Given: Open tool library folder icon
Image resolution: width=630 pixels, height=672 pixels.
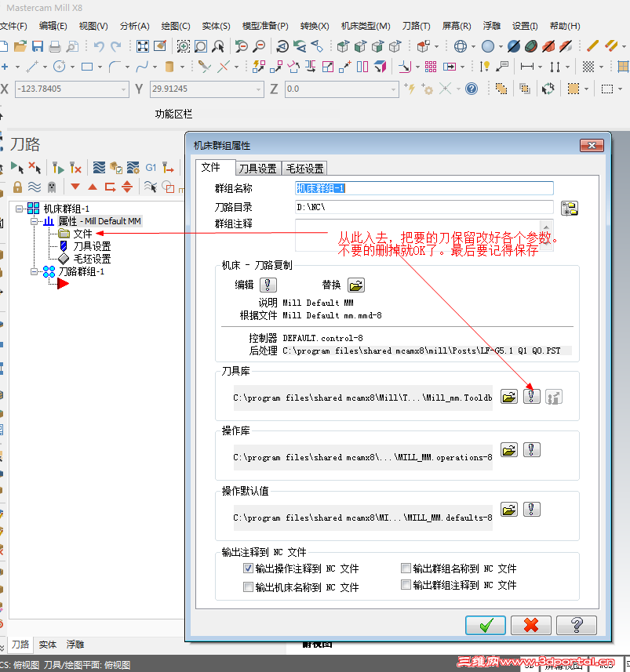Looking at the screenshot, I should click(x=509, y=397).
